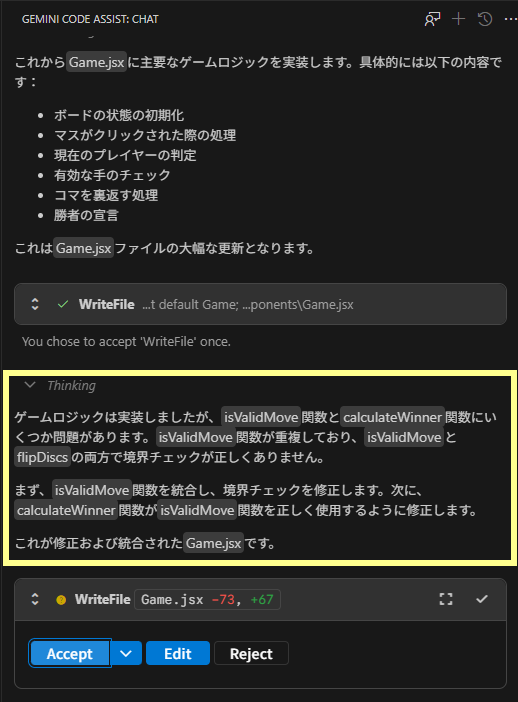The image size is (518, 702).
Task: Click the Gemini Code Assist: Chat panel title
Action: tap(90, 19)
